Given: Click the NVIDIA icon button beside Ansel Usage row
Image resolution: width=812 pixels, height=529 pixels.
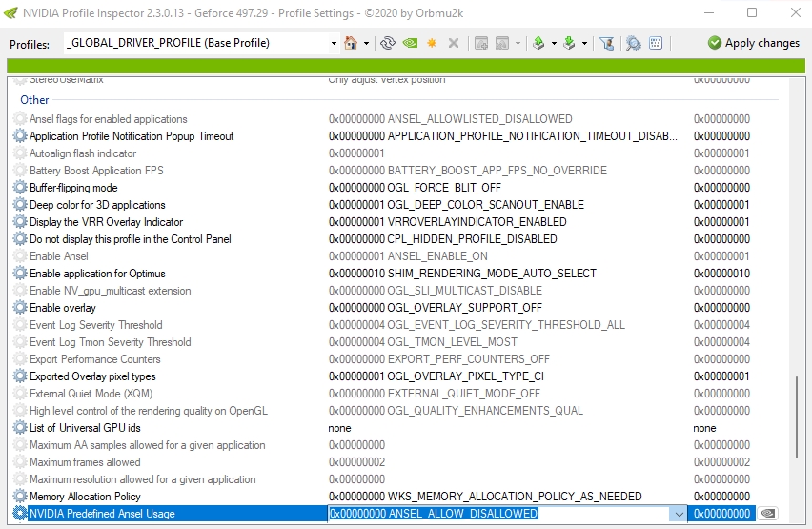Looking at the screenshot, I should (x=768, y=514).
